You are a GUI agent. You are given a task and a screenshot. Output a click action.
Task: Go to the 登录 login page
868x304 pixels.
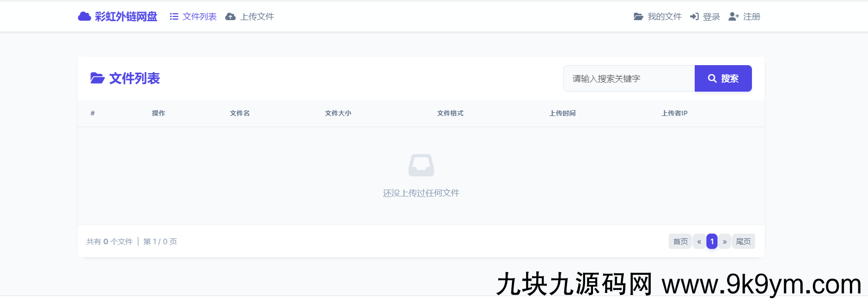(705, 17)
